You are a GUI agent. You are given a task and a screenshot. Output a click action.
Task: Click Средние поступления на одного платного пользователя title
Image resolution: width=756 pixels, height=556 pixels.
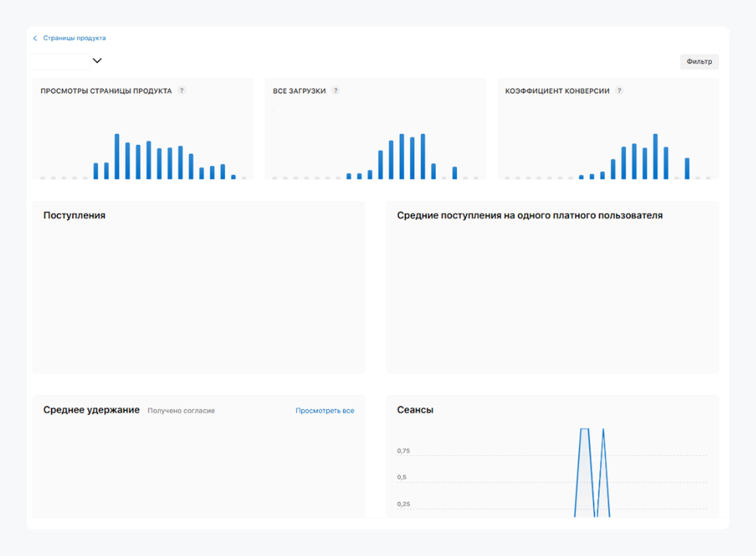[529, 215]
